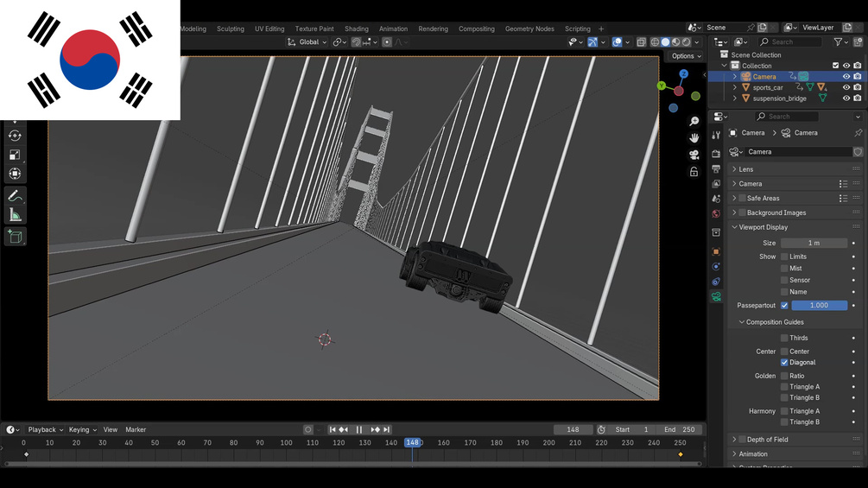This screenshot has width=868, height=488.
Task: Select the Annotate pencil tool
Action: (15, 196)
